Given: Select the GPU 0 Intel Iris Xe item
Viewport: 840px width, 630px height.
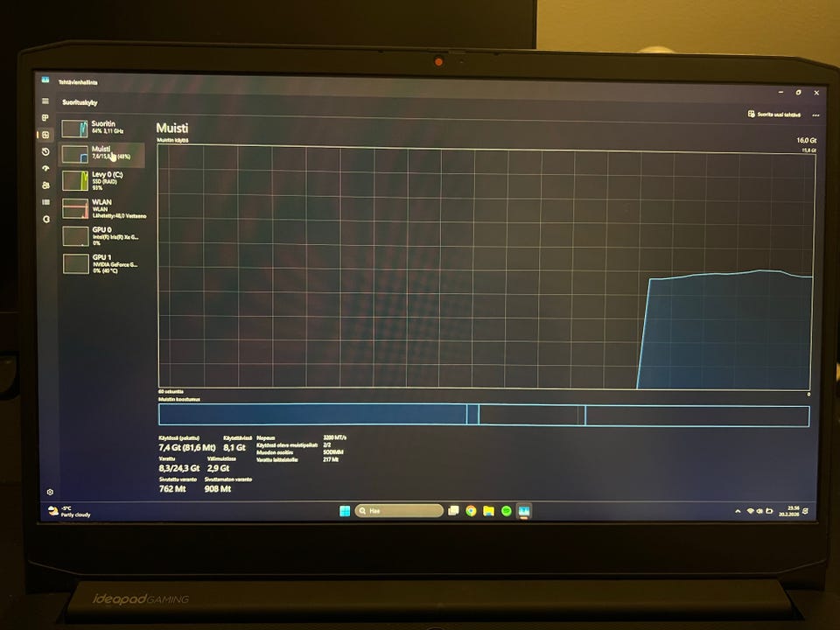Looking at the screenshot, I should coord(101,236).
